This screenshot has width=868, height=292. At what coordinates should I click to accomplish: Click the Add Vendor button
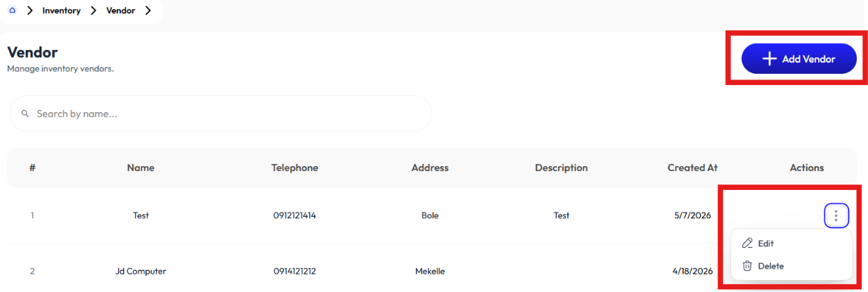pyautogui.click(x=799, y=59)
